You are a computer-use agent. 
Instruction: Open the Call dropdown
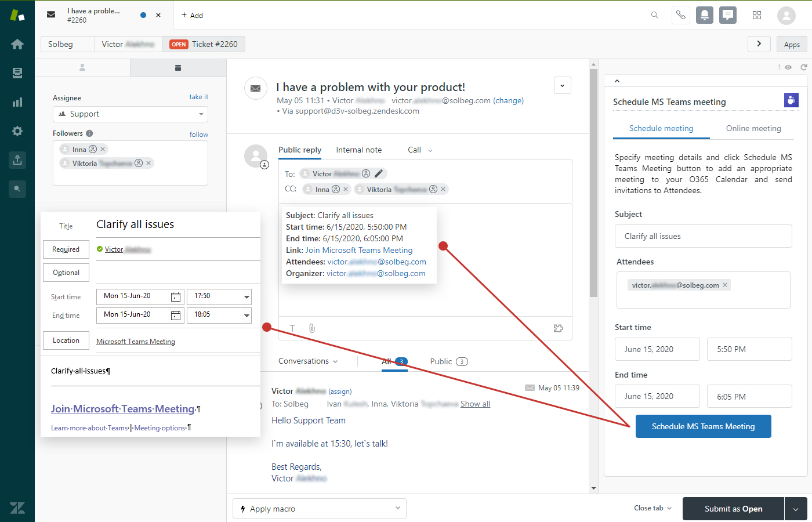point(420,150)
